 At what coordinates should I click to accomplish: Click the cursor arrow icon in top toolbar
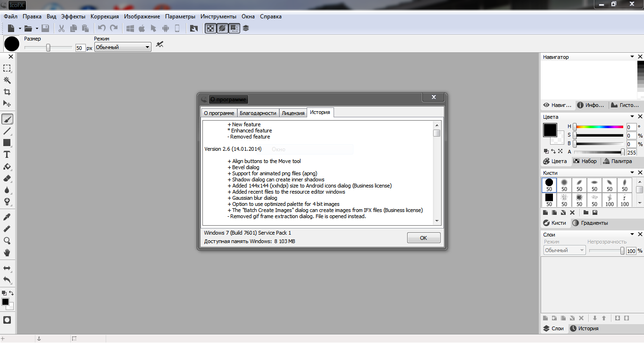[x=153, y=28]
